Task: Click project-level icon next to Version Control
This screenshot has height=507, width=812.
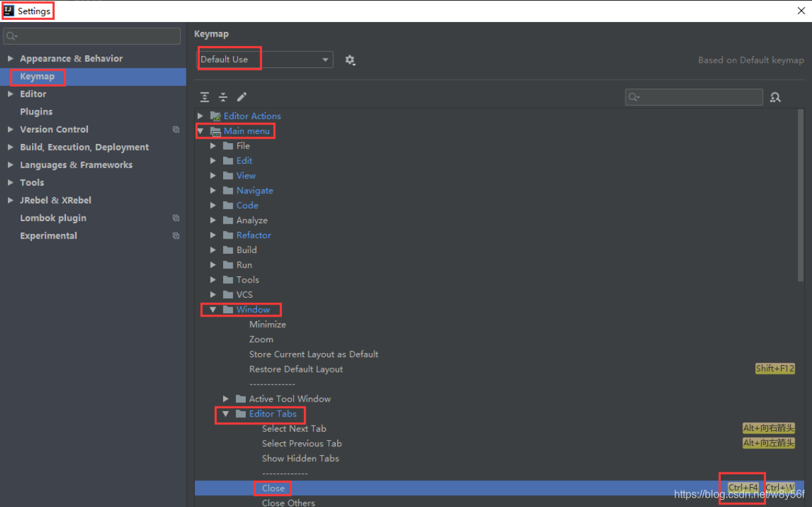Action: coord(176,129)
